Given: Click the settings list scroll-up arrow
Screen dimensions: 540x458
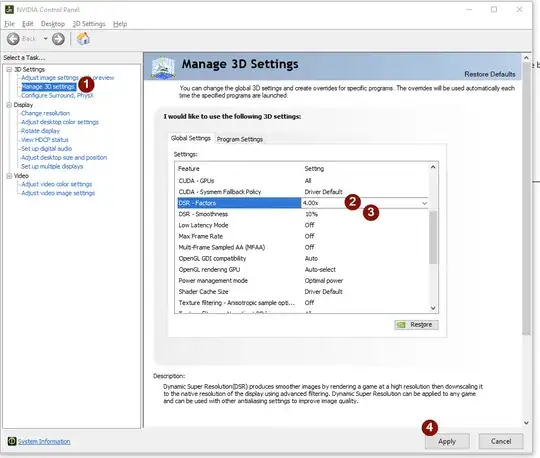Looking at the screenshot, I should (433, 167).
